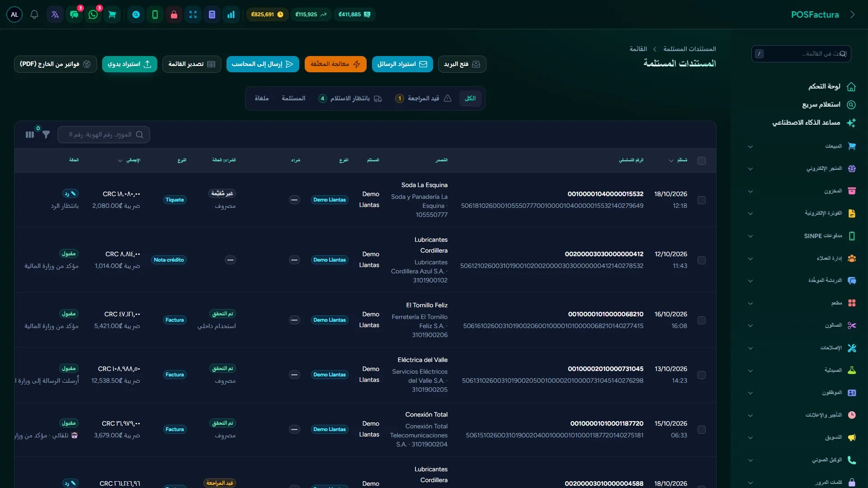Open the translate language icon

pyautogui.click(x=55, y=14)
